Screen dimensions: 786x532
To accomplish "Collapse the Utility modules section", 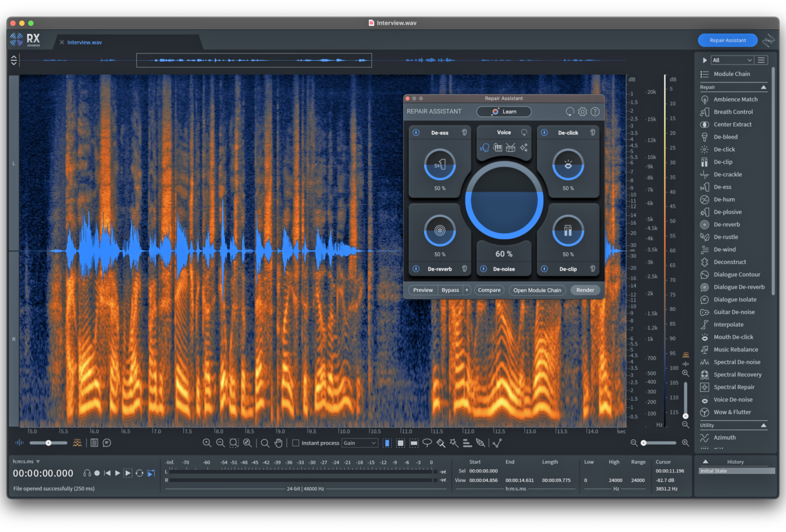I will [763, 426].
